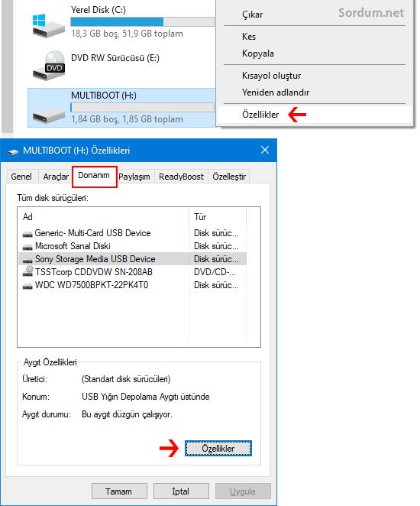Click '1,84 GB boş, 1,85 GB toplam' text
This screenshot has width=420, height=506.
[x=127, y=119]
